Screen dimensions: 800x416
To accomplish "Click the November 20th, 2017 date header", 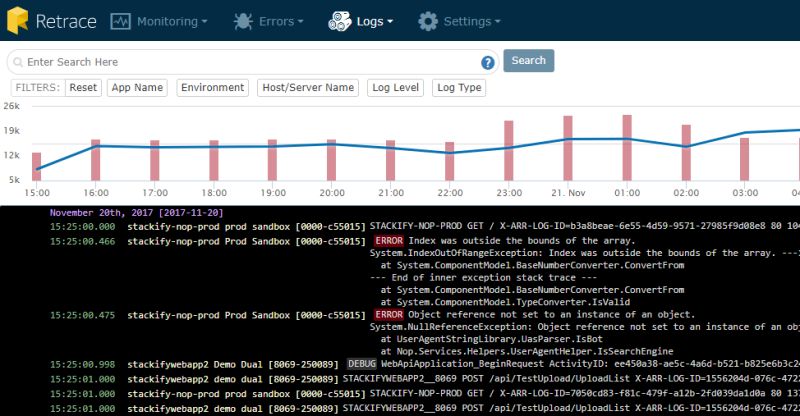I will click(137, 213).
